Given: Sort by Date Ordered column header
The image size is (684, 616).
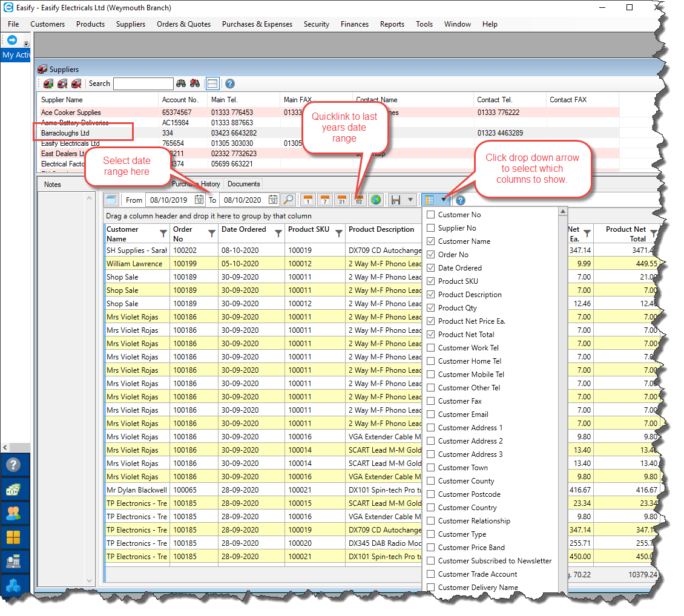Looking at the screenshot, I should click(x=243, y=229).
